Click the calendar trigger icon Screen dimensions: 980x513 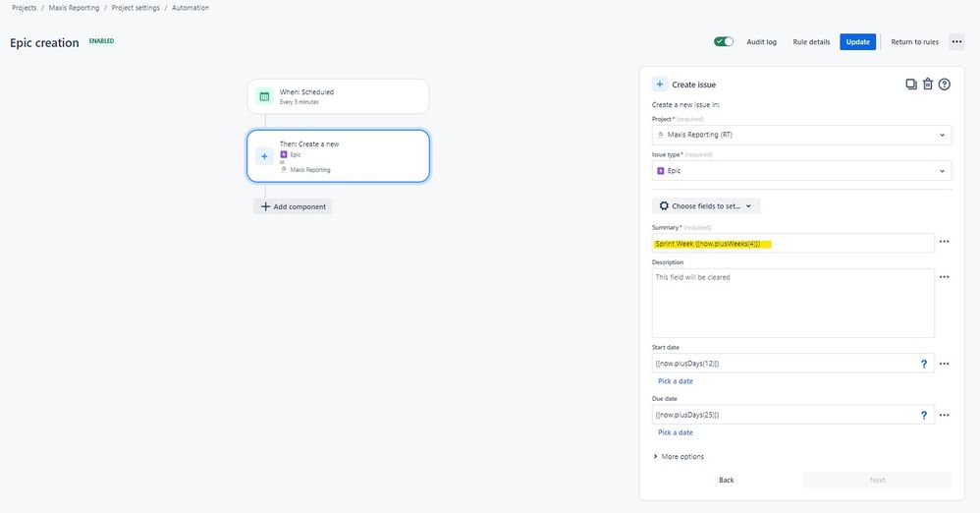click(264, 96)
